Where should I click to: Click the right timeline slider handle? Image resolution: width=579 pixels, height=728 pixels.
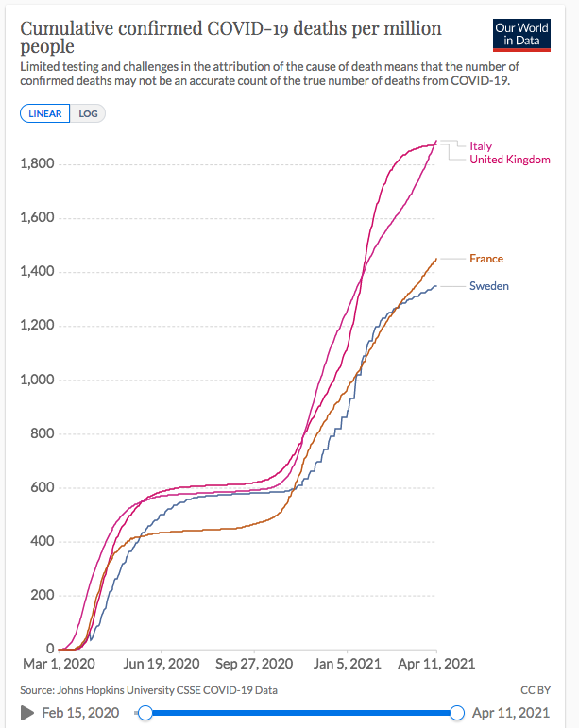click(x=457, y=713)
